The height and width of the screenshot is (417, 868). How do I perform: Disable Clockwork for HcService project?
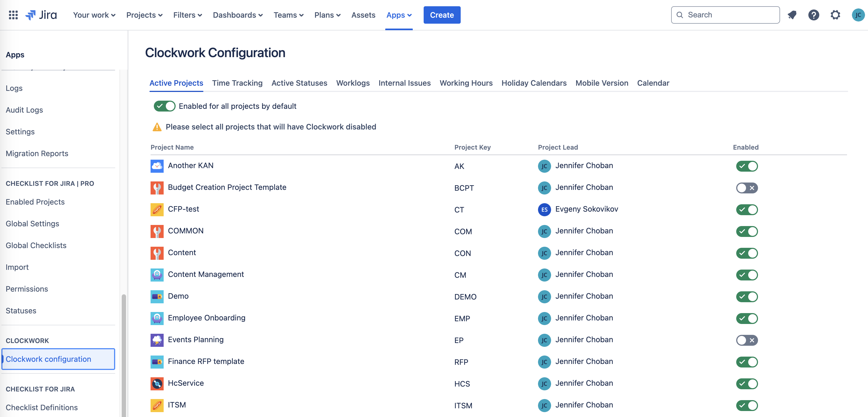click(747, 384)
